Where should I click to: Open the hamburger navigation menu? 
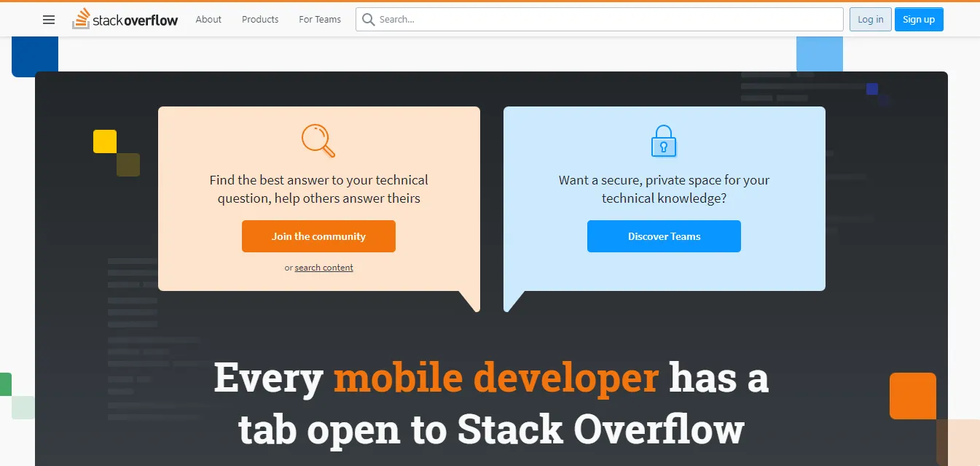tap(49, 20)
